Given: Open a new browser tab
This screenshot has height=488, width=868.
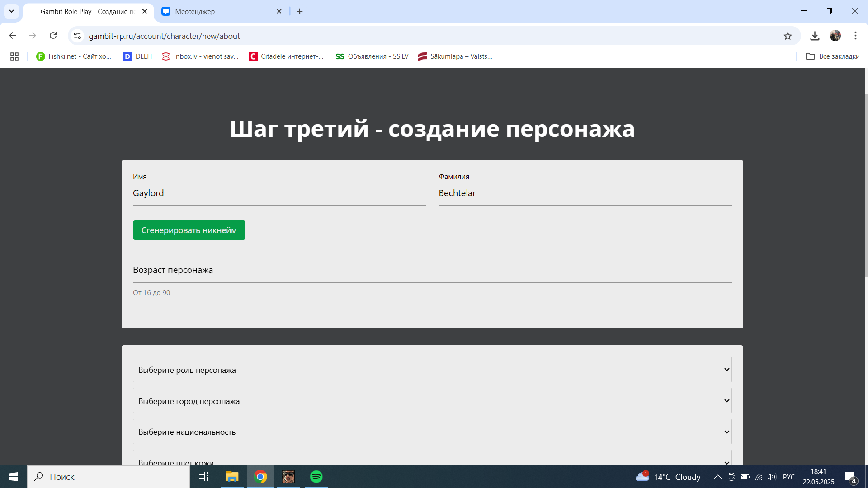Looking at the screenshot, I should pyautogui.click(x=300, y=12).
